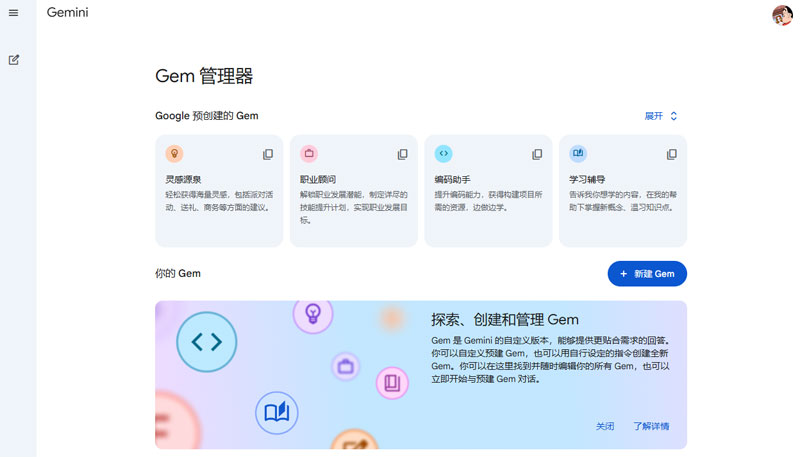Click the 学习辅导 card description text
The height and width of the screenshot is (457, 800).
point(623,201)
